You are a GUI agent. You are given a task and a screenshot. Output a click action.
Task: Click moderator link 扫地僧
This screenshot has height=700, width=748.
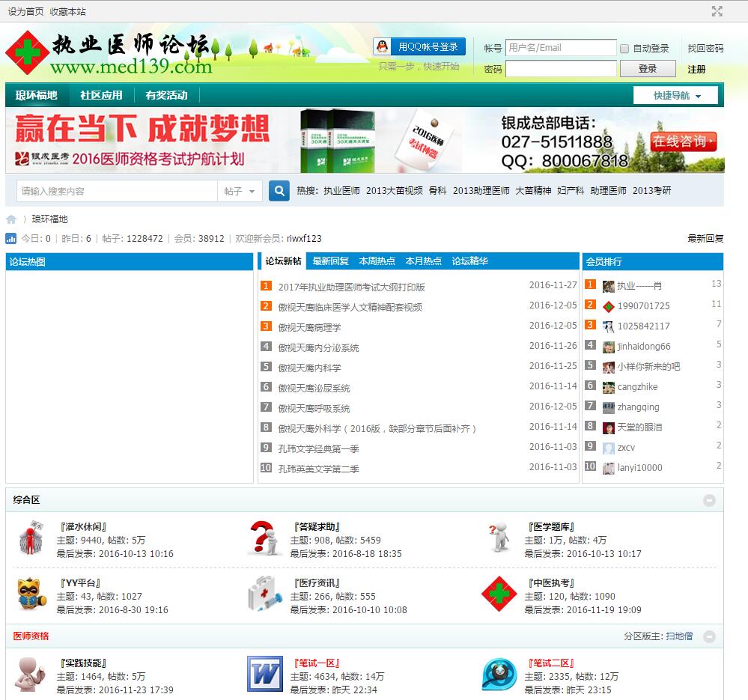click(679, 636)
